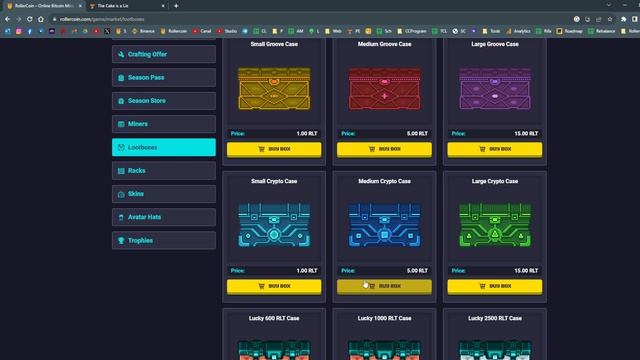Click the Small Groove Case title

[274, 44]
